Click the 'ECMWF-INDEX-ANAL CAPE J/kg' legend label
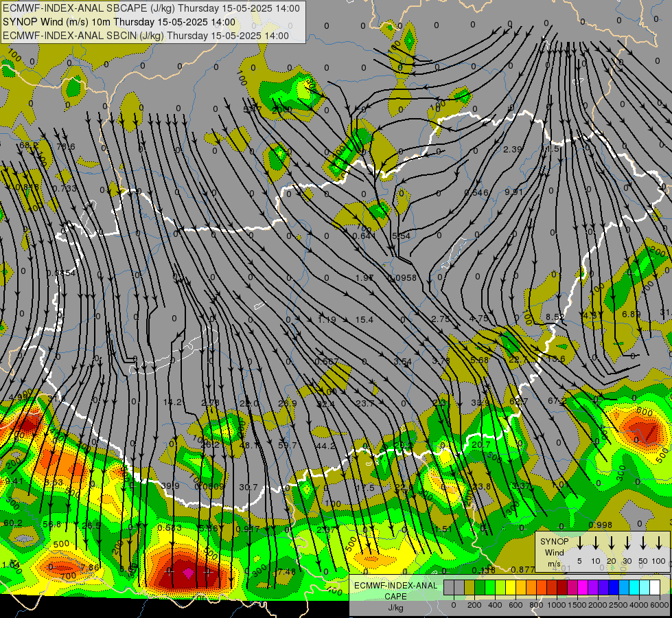 [395, 597]
